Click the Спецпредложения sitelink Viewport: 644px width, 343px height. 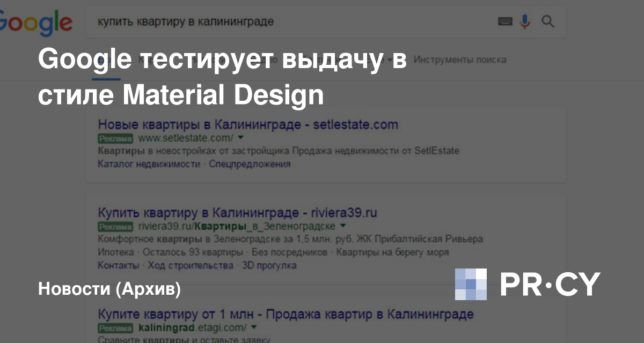pyautogui.click(x=250, y=164)
